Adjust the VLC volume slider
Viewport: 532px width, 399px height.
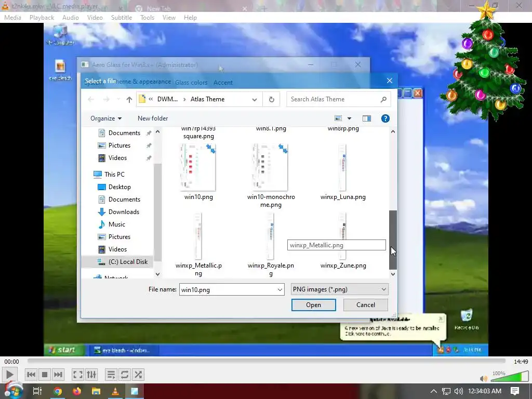coord(509,377)
